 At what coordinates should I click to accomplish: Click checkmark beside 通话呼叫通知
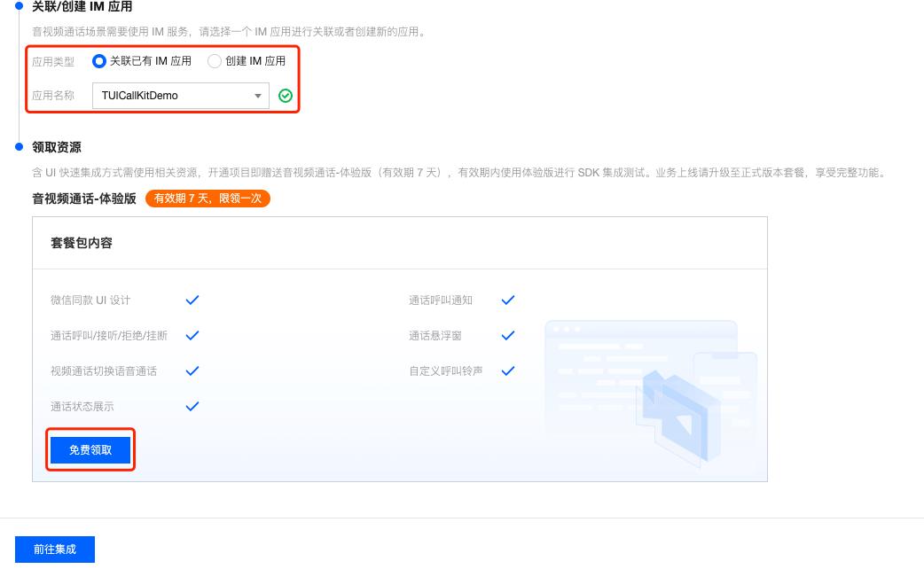[508, 300]
